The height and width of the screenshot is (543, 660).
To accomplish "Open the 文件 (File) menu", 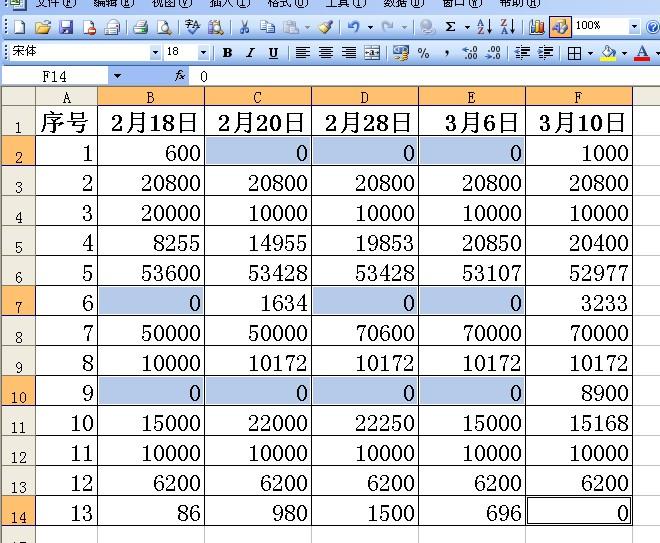I will click(x=56, y=3).
